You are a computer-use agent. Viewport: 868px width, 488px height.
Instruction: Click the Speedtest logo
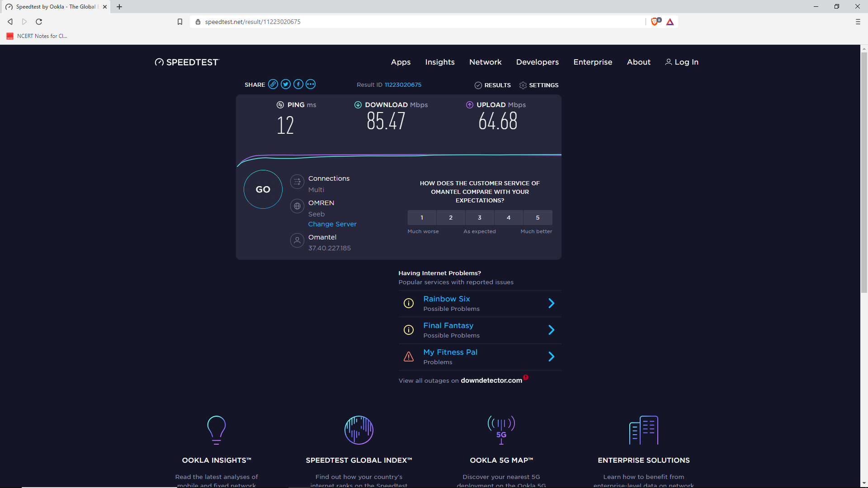(x=187, y=62)
